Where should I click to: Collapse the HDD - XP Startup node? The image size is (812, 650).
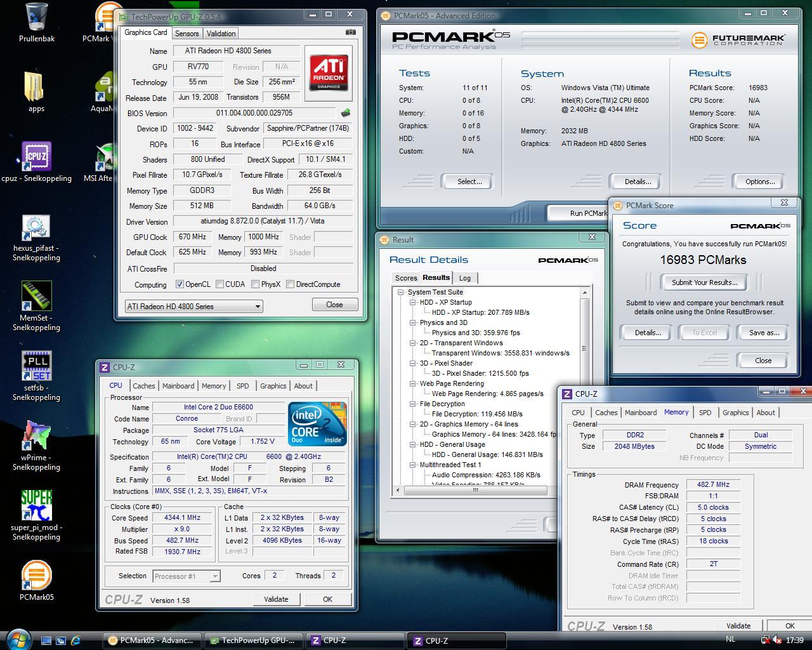(412, 303)
